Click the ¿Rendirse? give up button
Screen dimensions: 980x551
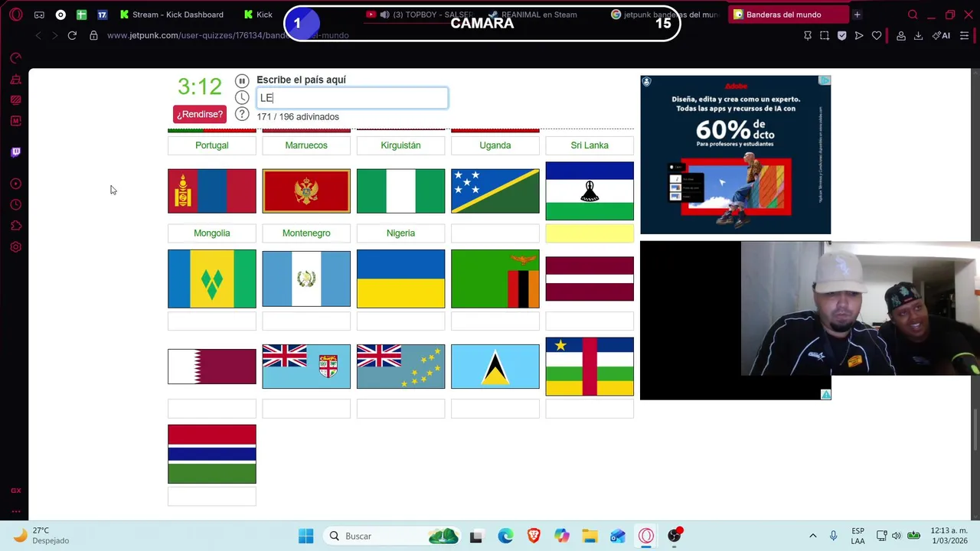[200, 114]
